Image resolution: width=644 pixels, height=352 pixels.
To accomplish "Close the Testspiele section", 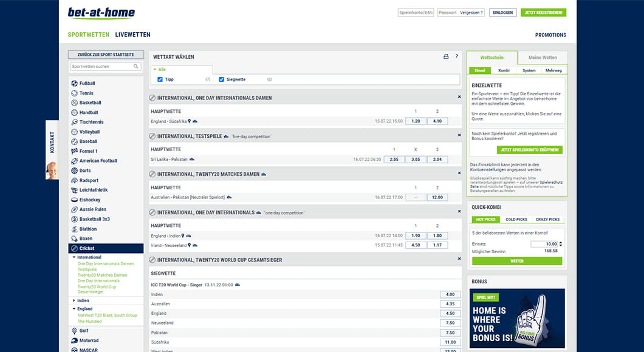I will [x=459, y=135].
